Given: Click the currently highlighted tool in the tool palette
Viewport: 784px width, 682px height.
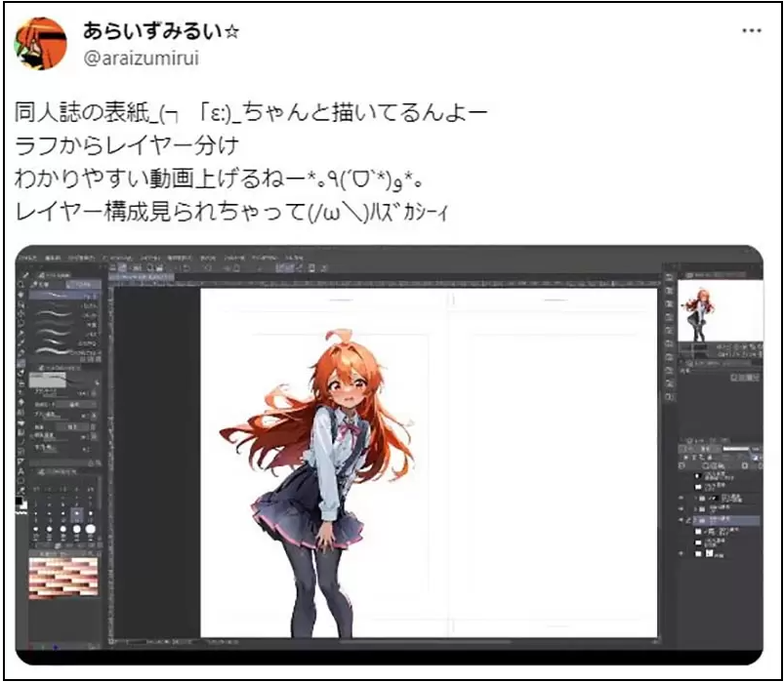Looking at the screenshot, I should (x=21, y=363).
